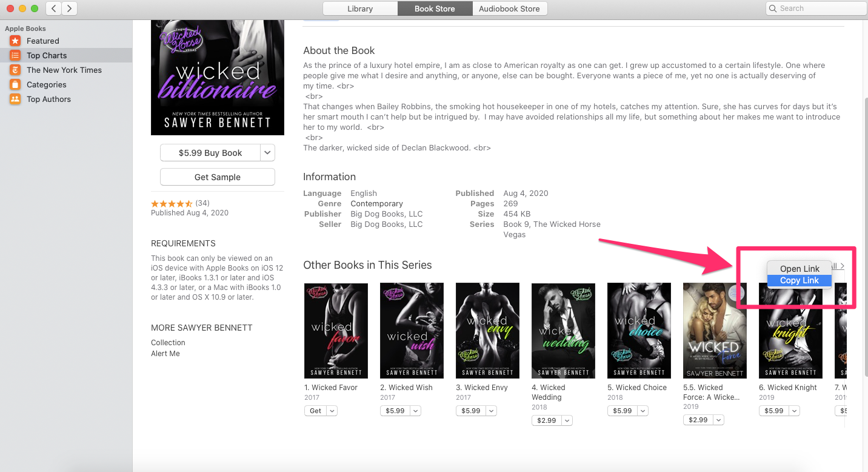Image resolution: width=868 pixels, height=472 pixels.
Task: Click the $2.99 price for Wicked Force
Action: 698,420
